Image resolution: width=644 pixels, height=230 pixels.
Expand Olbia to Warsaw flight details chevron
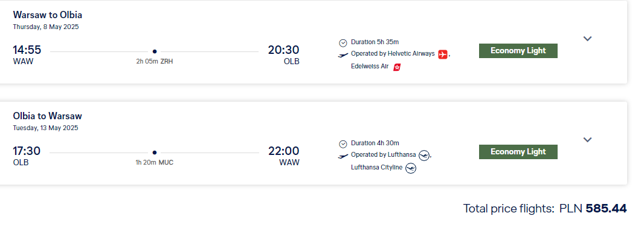(x=587, y=140)
